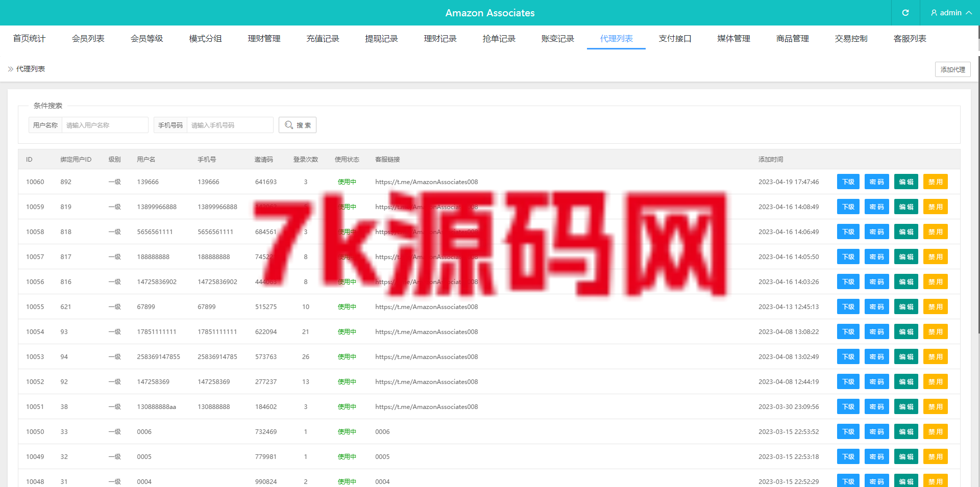Image resolution: width=980 pixels, height=487 pixels.
Task: Click 编辑 for agent ID 10049
Action: coord(906,456)
